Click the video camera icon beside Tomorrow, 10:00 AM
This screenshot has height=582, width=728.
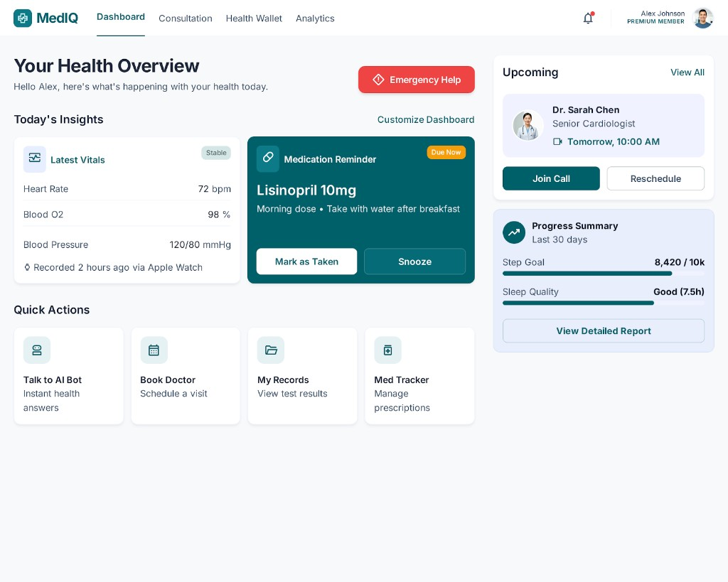point(557,141)
